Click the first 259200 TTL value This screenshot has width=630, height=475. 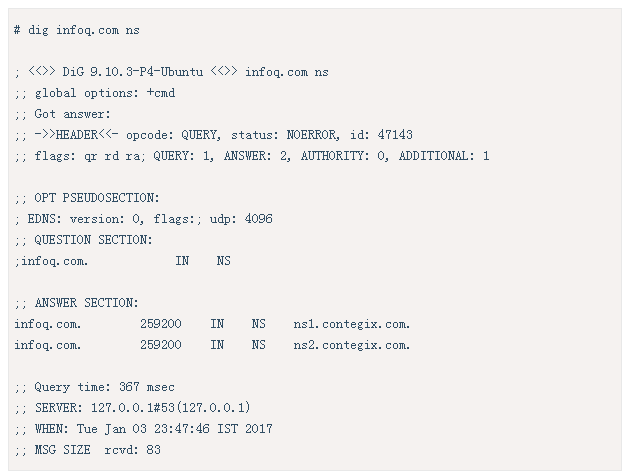[x=161, y=324]
